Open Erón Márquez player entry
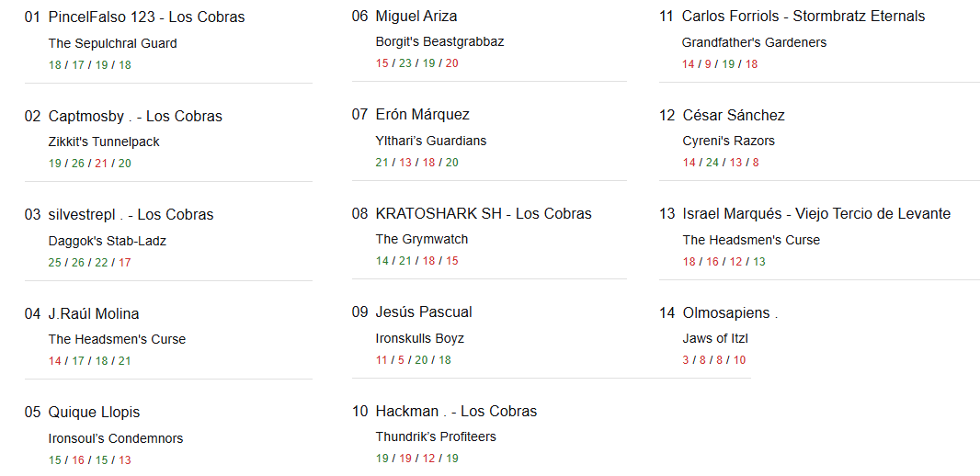980x476 pixels. (x=422, y=115)
